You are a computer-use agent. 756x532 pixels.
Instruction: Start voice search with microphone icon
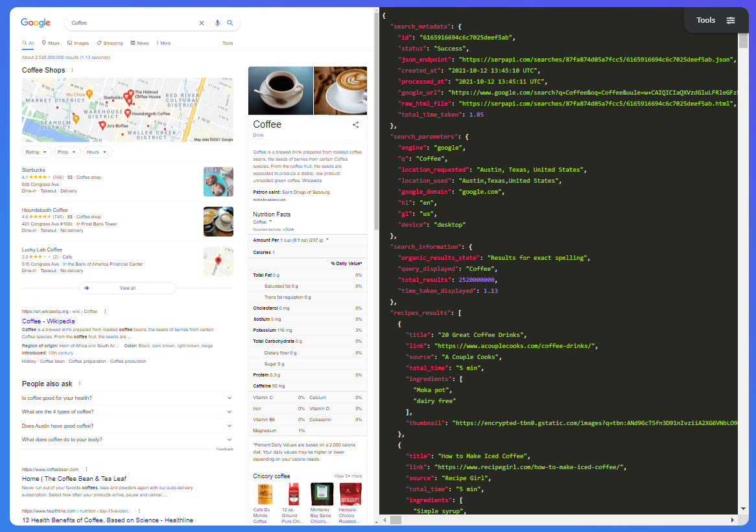tap(217, 23)
